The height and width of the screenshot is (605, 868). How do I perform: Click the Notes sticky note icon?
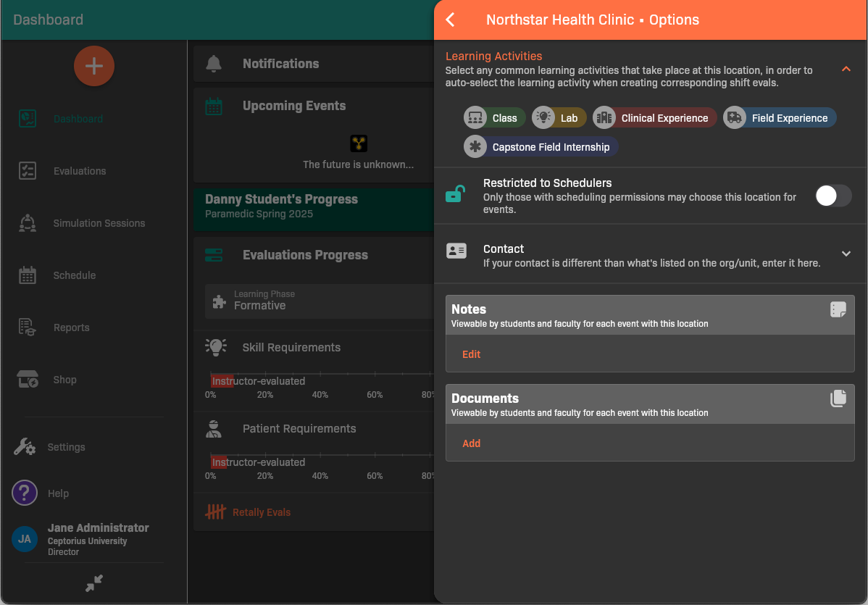pyautogui.click(x=838, y=310)
